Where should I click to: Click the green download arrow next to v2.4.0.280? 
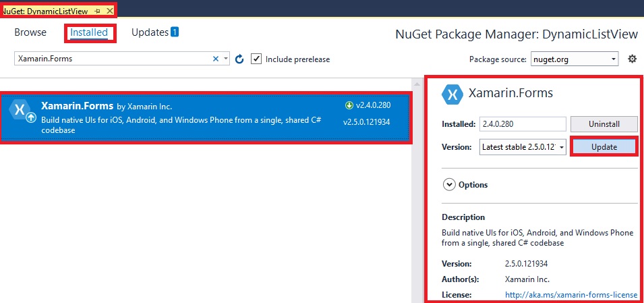point(349,105)
